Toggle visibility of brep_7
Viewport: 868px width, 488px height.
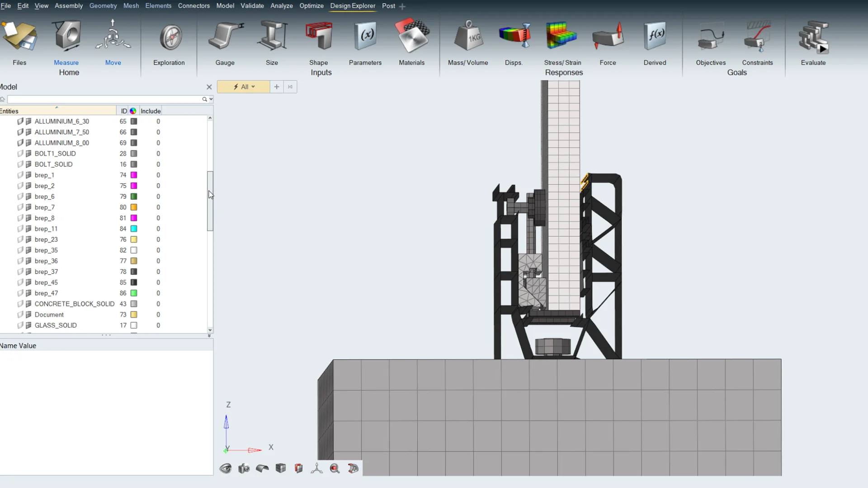tap(20, 207)
